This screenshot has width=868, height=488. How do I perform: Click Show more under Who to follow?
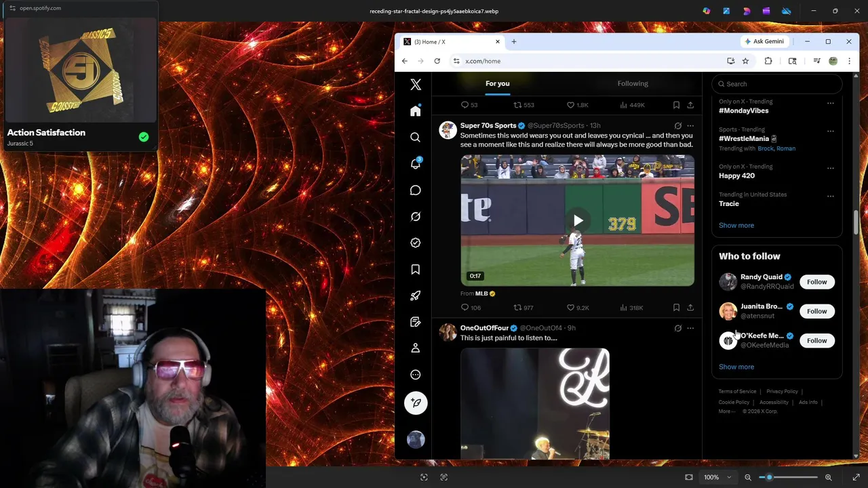point(736,367)
